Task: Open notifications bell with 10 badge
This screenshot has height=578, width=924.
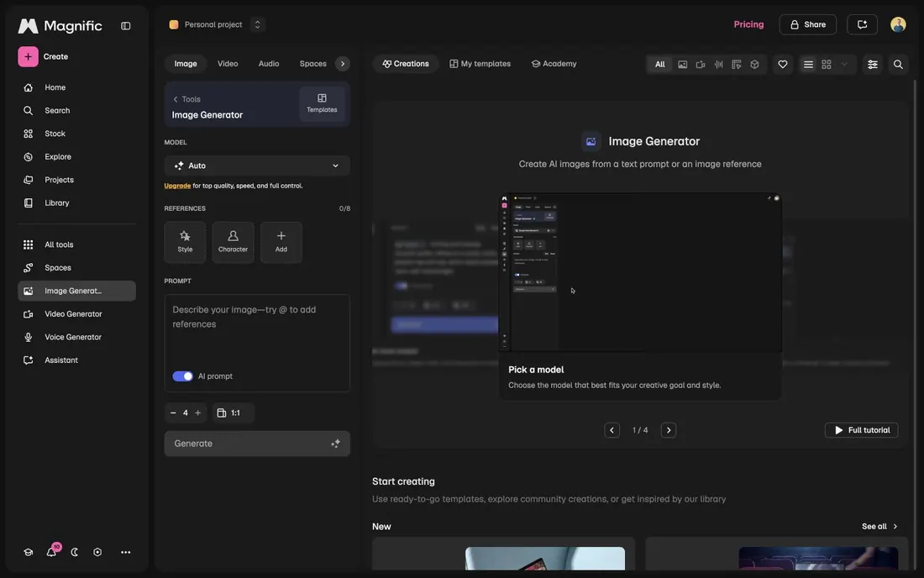Action: (51, 552)
